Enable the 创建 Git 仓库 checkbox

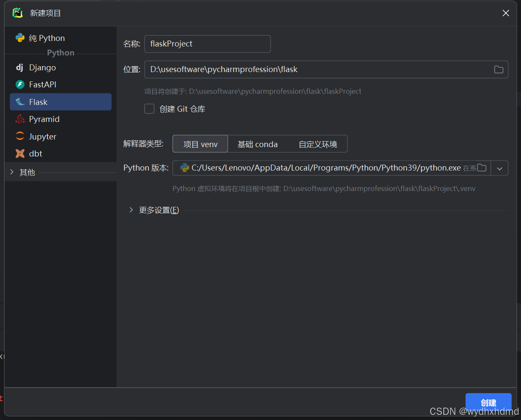[149, 109]
